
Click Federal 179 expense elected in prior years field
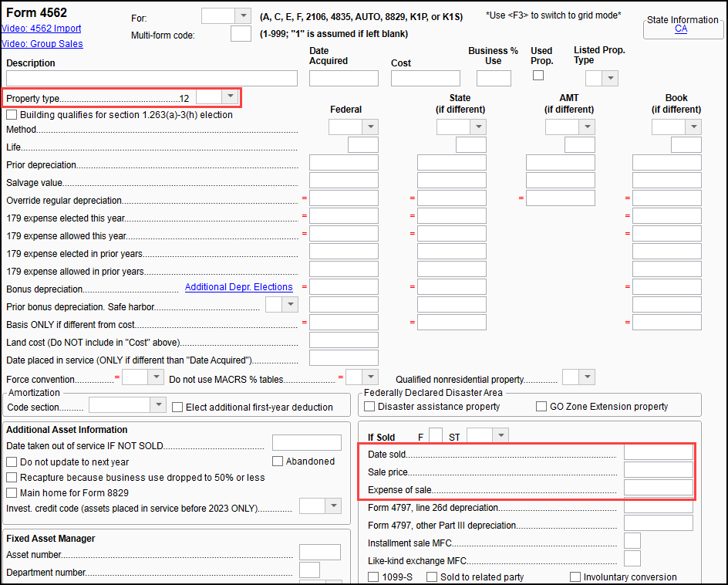click(x=344, y=252)
